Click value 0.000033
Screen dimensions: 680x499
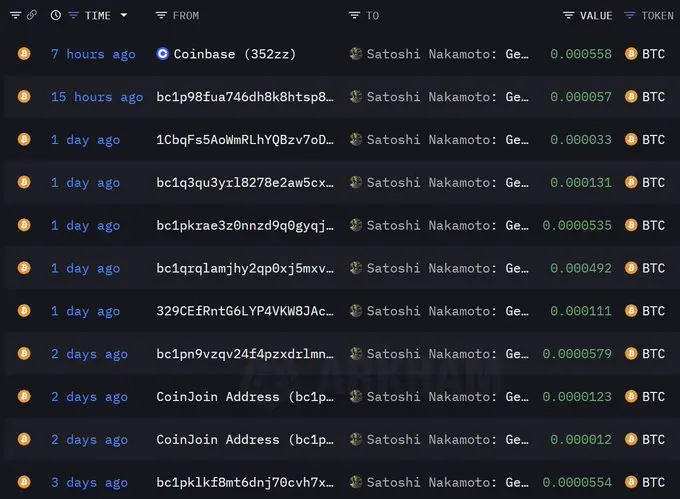tap(581, 140)
